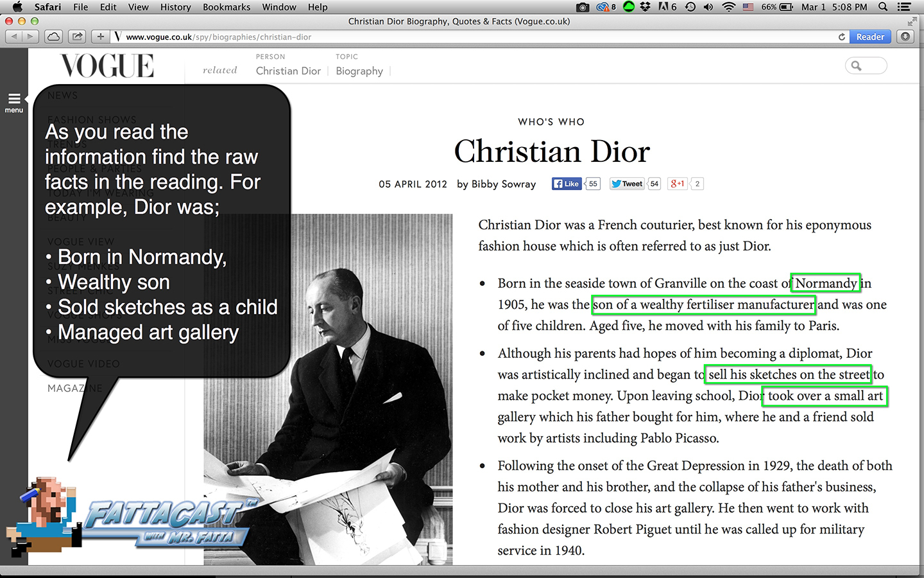The width and height of the screenshot is (924, 578).
Task: Click the iCloud tabs button
Action: (54, 37)
